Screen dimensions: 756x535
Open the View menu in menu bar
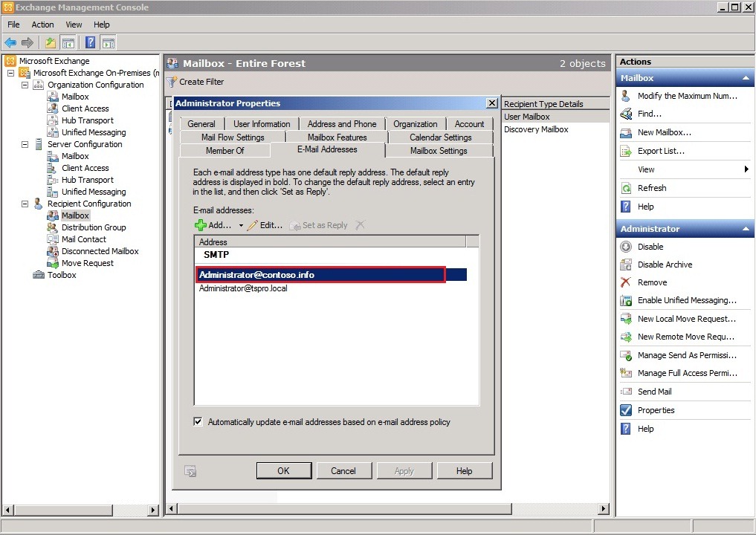74,25
